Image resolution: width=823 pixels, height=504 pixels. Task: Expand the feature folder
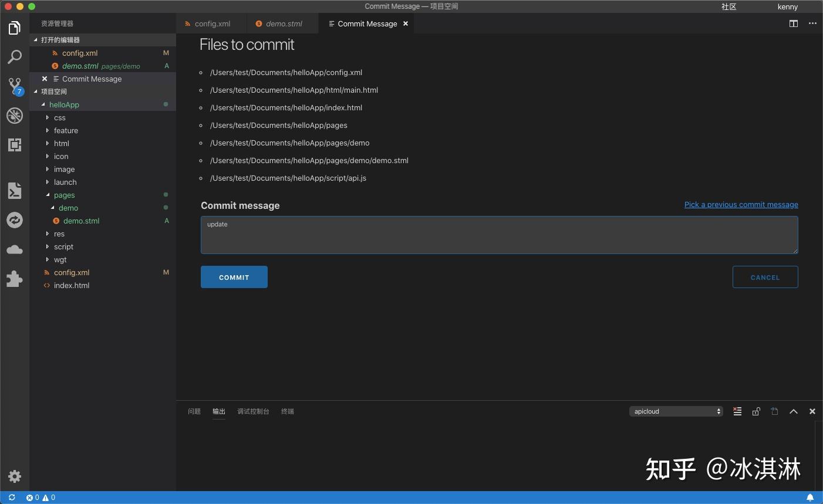tap(103, 130)
